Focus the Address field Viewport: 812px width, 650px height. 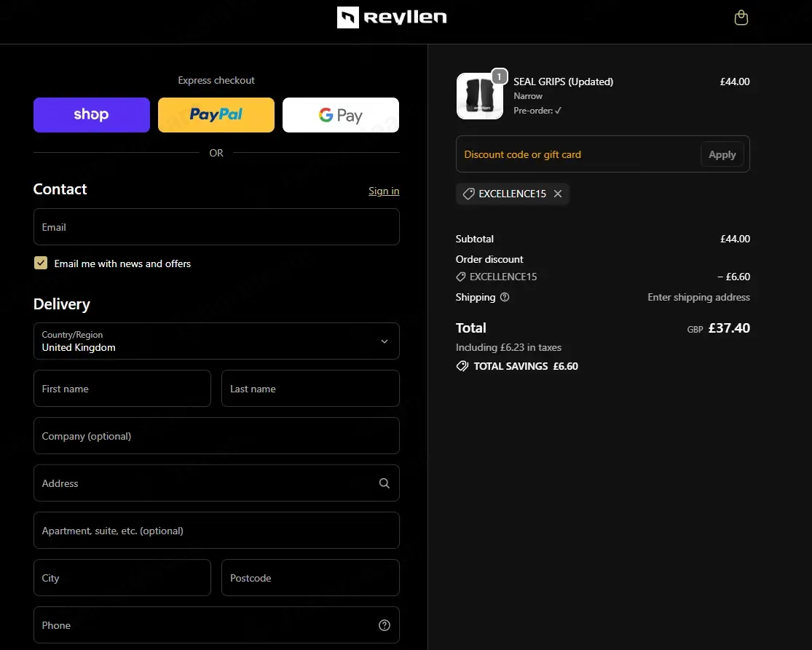pos(216,483)
